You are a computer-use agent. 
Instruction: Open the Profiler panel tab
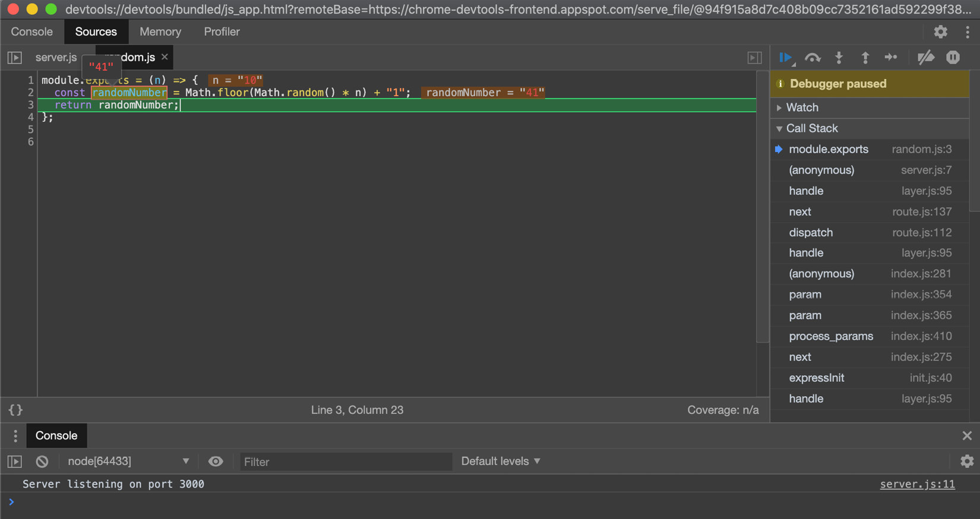[x=222, y=31]
